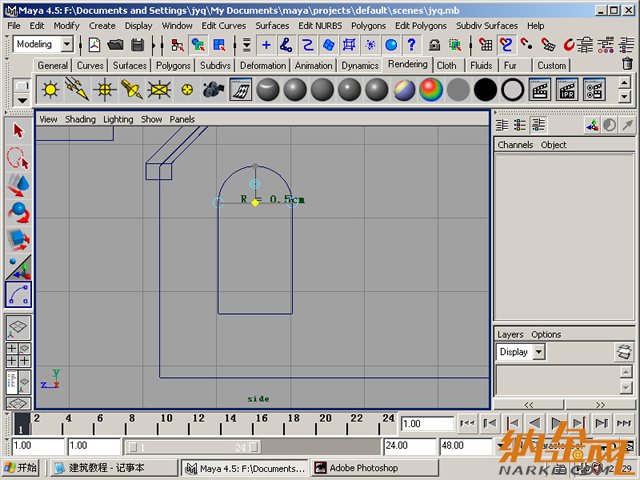Screen dimensions: 640x480
Task: Assign the layered multicolor shader
Action: (x=404, y=90)
